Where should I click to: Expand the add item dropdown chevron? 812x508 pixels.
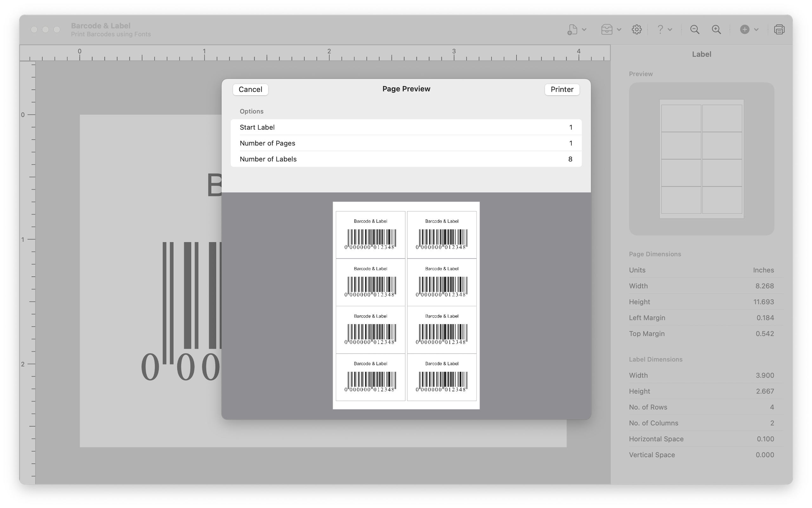click(x=756, y=30)
